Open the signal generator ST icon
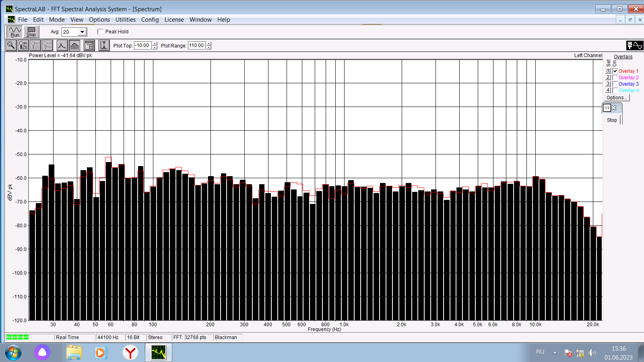 [x=634, y=45]
